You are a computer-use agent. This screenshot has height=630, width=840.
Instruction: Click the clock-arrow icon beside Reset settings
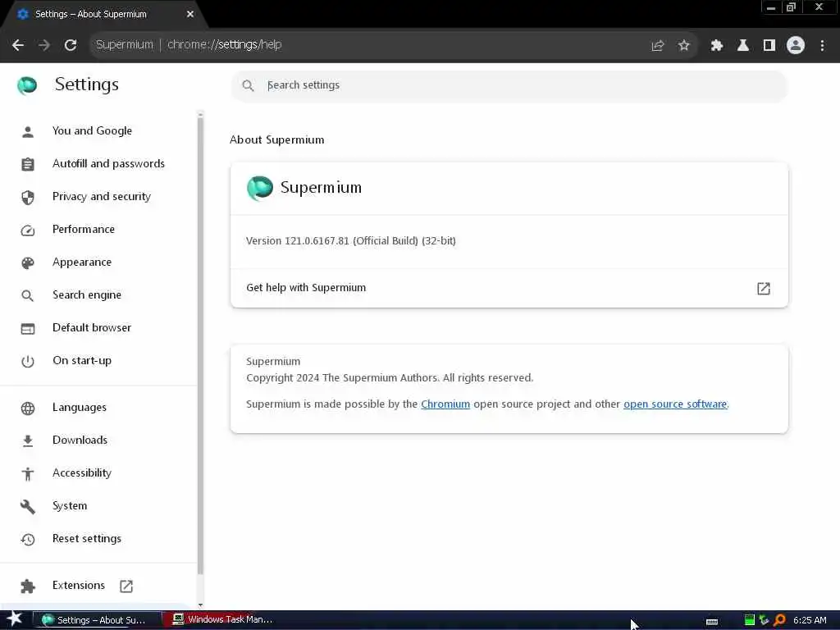pos(28,540)
